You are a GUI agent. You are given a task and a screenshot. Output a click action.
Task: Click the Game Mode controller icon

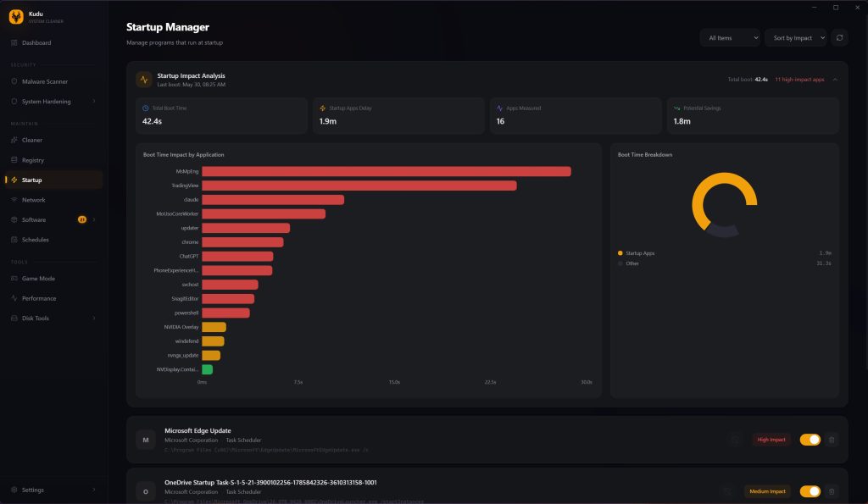14,279
